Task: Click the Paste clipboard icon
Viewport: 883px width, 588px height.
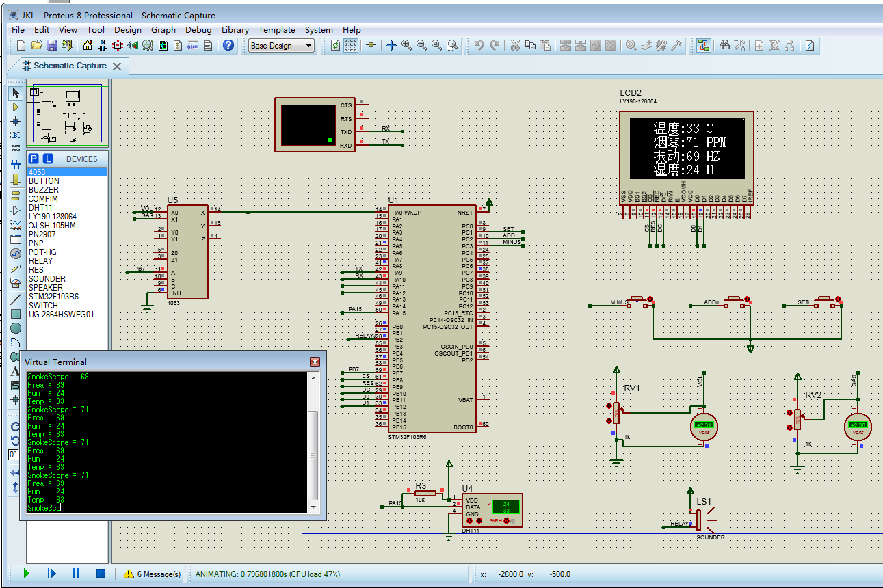Action: [545, 45]
